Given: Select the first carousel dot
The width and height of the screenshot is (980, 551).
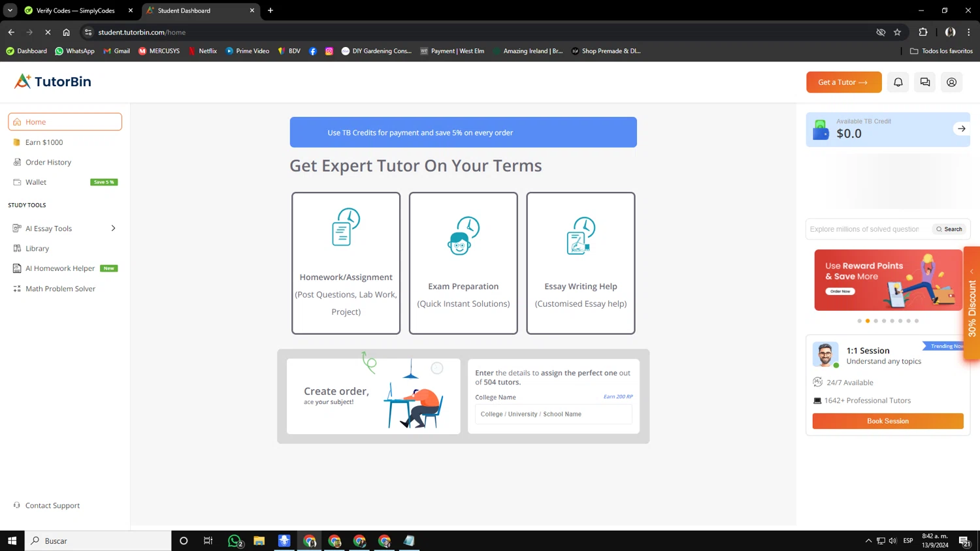Looking at the screenshot, I should pos(859,321).
